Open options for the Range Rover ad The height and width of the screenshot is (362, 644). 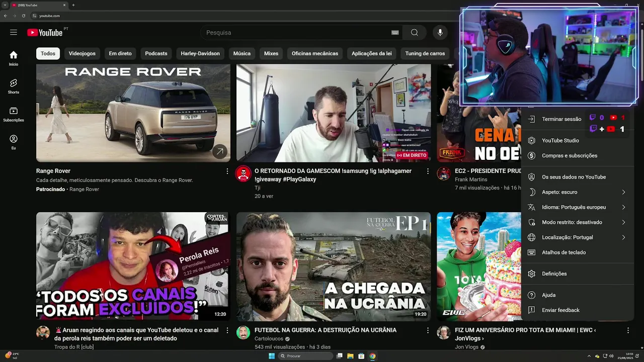(227, 171)
